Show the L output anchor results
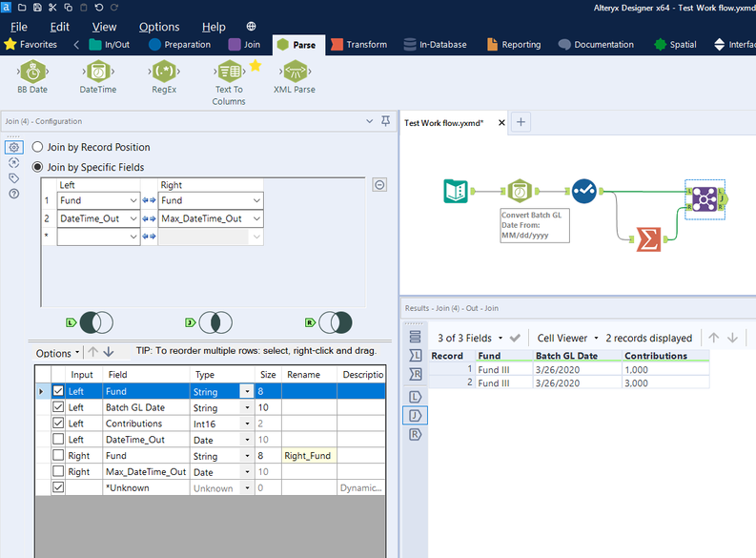The image size is (756, 558). (x=415, y=397)
